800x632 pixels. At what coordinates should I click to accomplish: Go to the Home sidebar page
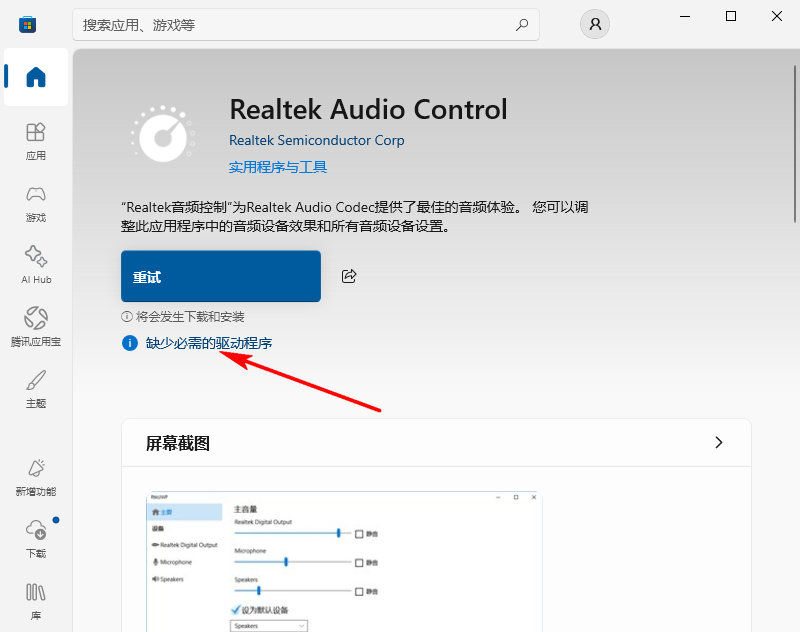pyautogui.click(x=36, y=77)
